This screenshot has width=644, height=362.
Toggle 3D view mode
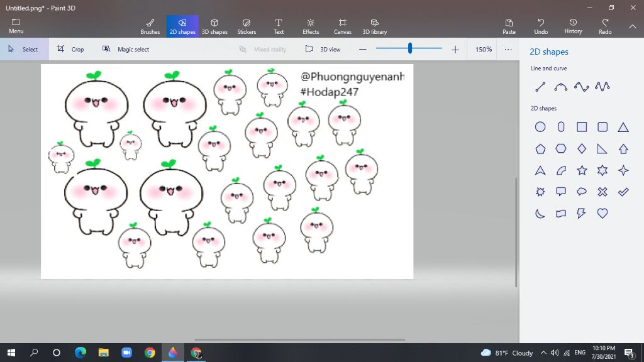323,49
